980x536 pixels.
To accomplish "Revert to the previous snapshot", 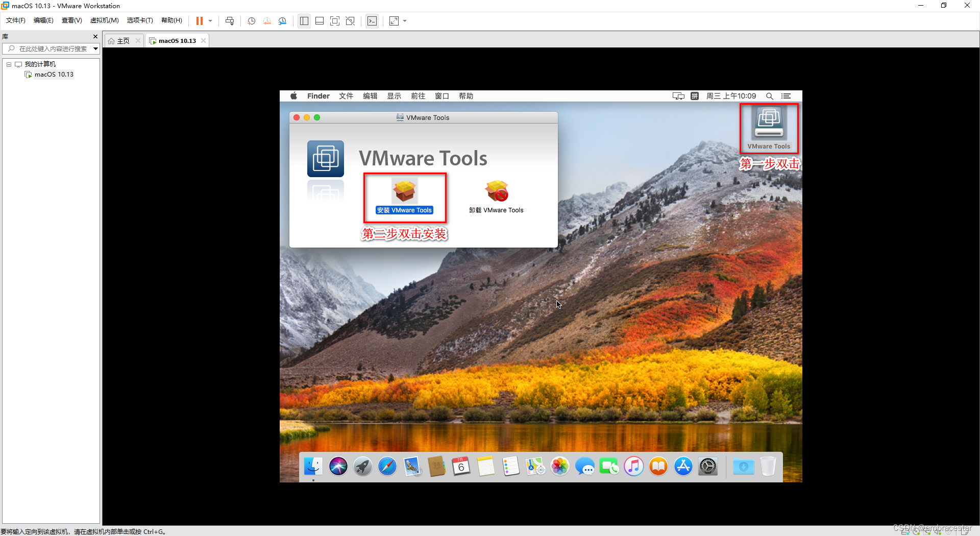I will coord(267,21).
